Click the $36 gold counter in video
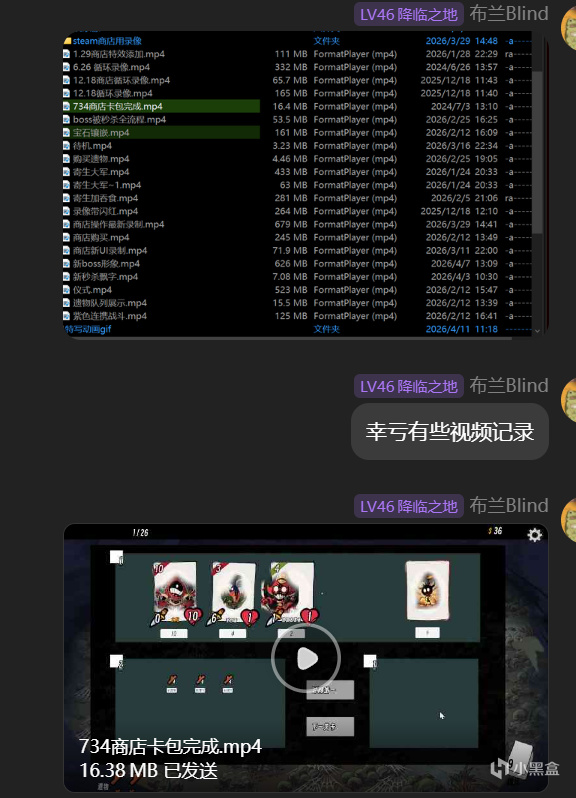 click(x=495, y=531)
